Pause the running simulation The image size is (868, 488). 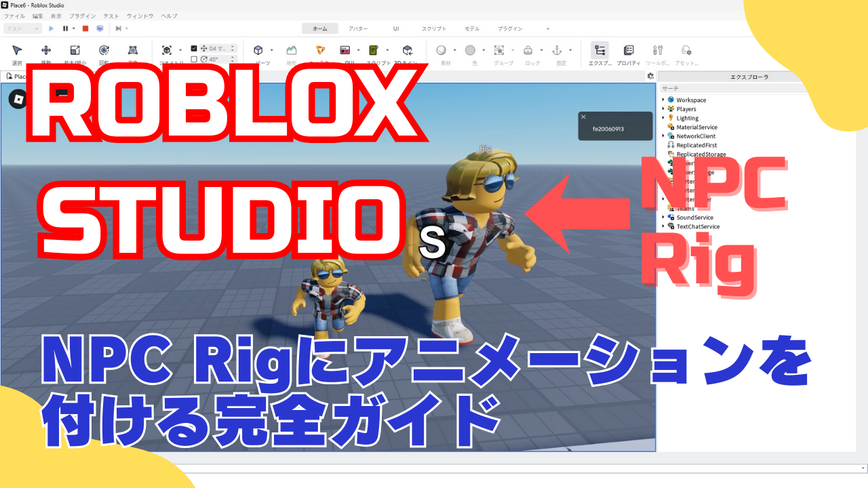coord(66,28)
